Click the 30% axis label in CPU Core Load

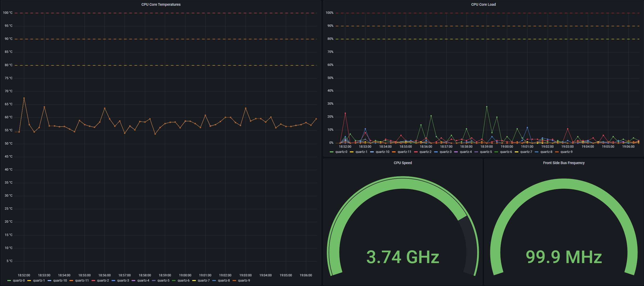point(330,104)
